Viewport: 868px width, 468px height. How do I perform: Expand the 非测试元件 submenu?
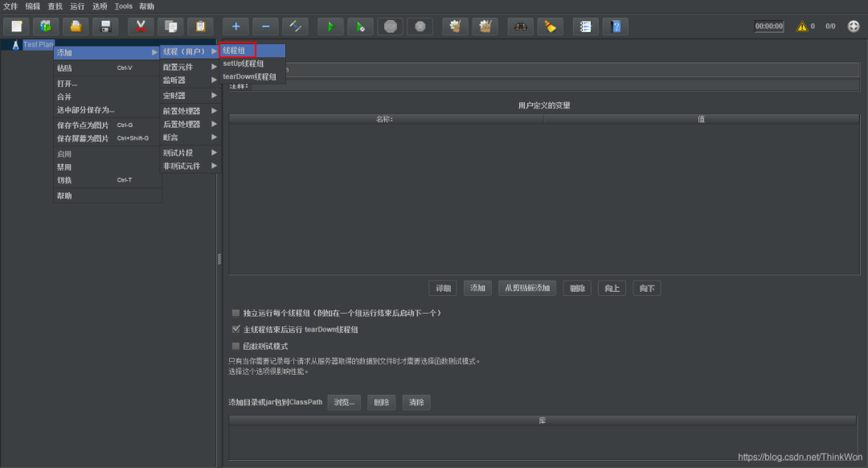pyautogui.click(x=190, y=166)
